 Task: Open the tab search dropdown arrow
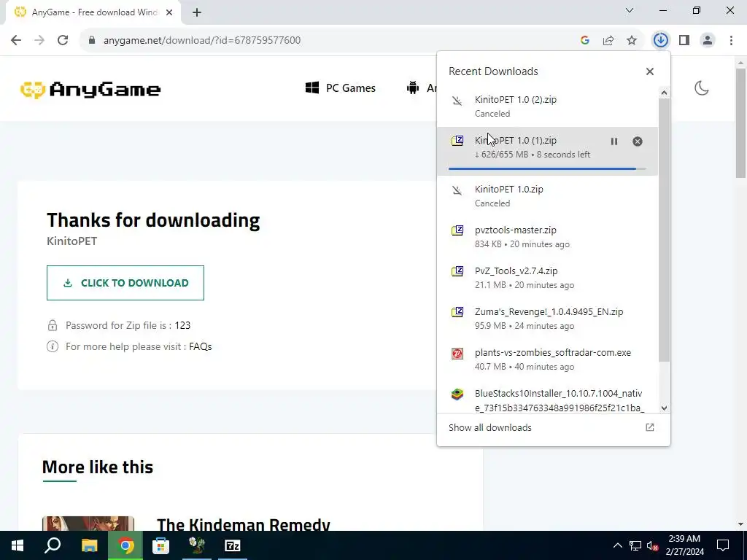click(630, 10)
